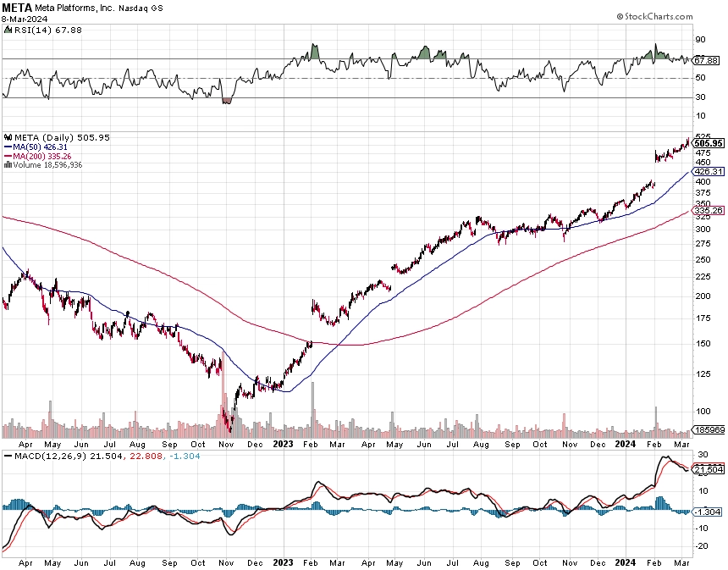This screenshot has width=728, height=570.
Task: Click the 'MA(200) 335.26' legend text
Action: pyautogui.click(x=42, y=156)
